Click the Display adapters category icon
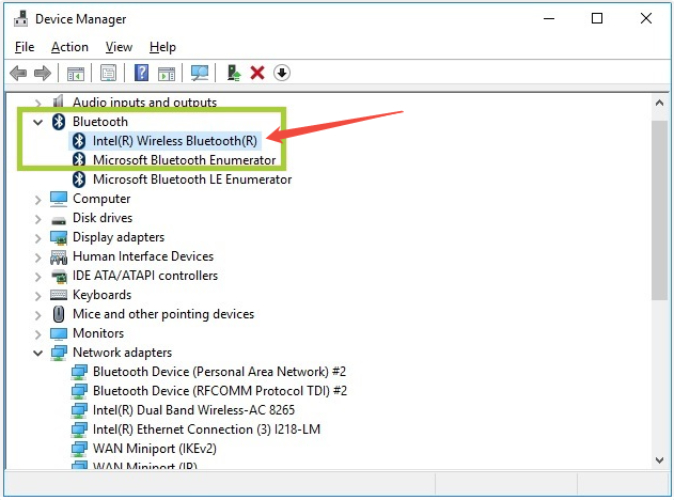Image resolution: width=674 pixels, height=500 pixels. click(58, 237)
